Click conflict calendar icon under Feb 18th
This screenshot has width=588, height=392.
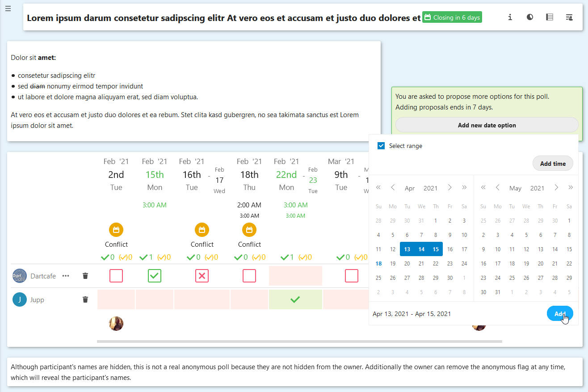pyautogui.click(x=249, y=230)
